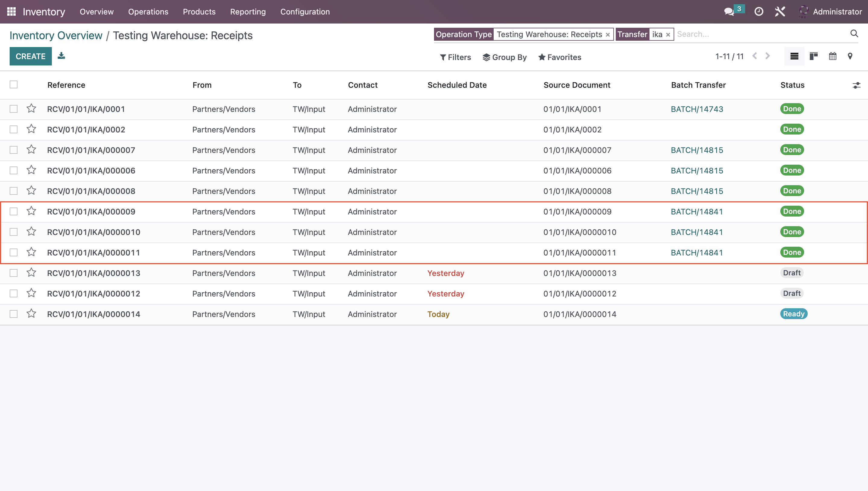Open the Overview menu item
This screenshot has width=868, height=491.
(97, 12)
